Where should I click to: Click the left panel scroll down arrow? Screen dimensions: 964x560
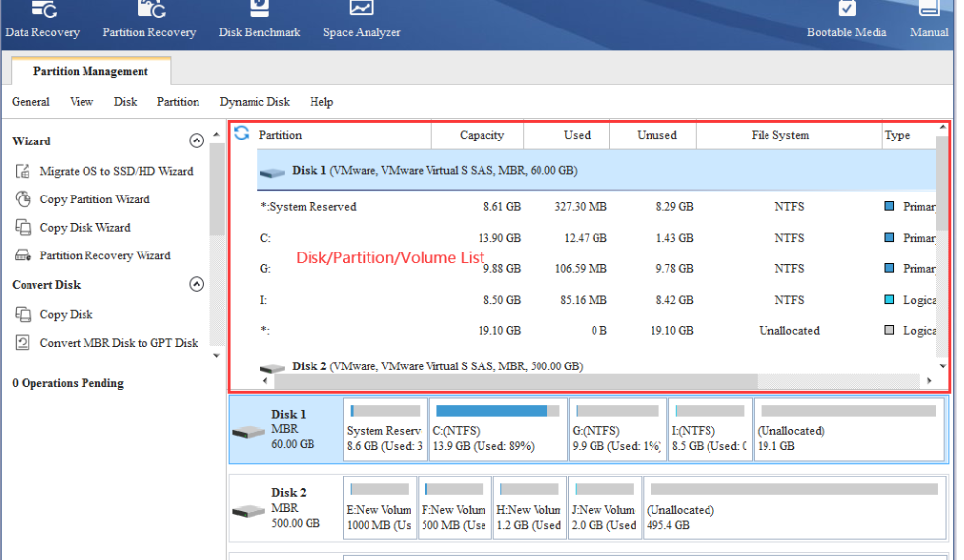click(x=216, y=356)
